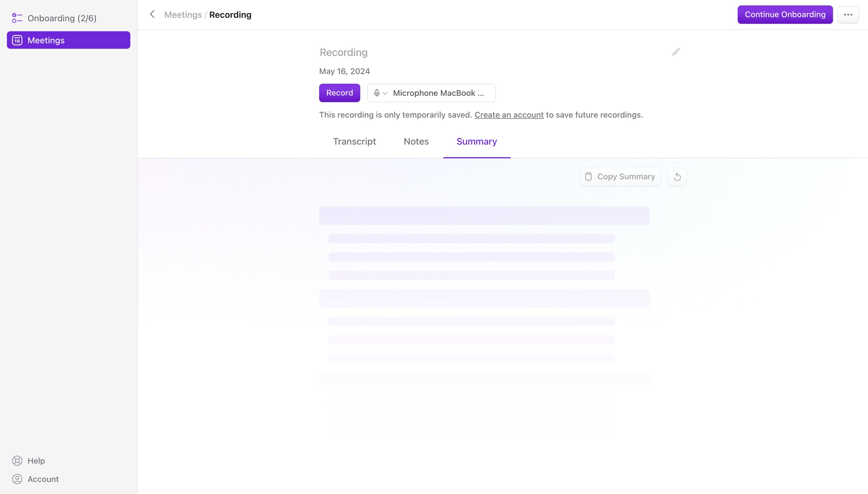
Task: Click the Recording breadcrumb text
Action: coord(230,15)
